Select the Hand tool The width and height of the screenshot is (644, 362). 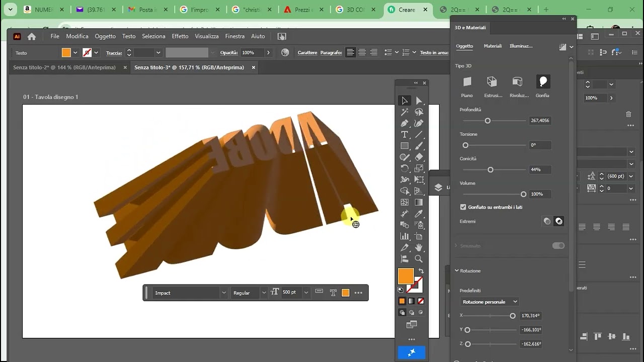[419, 247]
